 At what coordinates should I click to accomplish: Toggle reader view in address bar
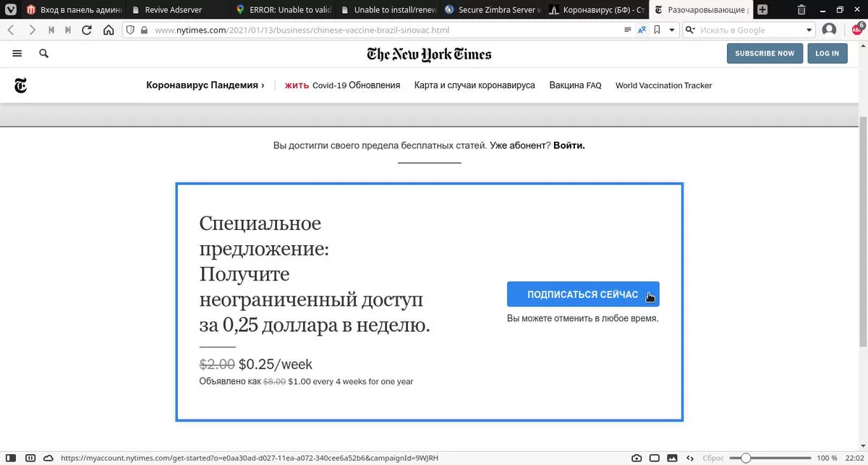pyautogui.click(x=627, y=30)
